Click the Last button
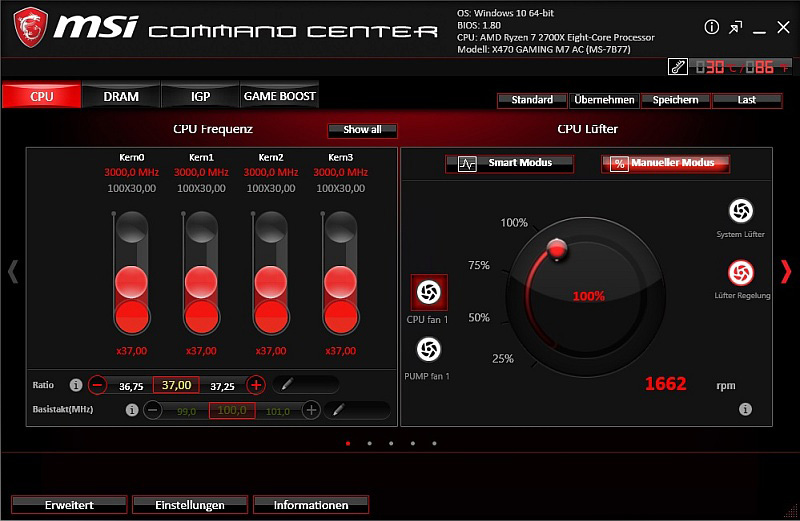 tap(747, 100)
